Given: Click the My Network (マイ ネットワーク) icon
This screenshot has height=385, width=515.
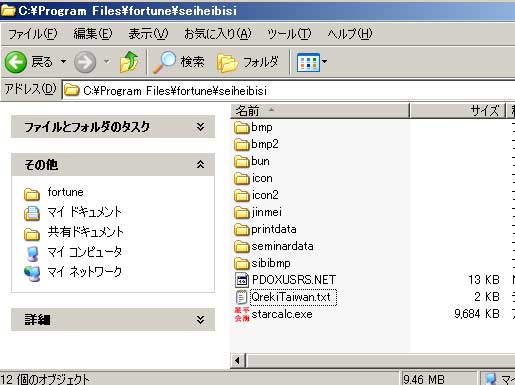Looking at the screenshot, I should (x=32, y=274).
